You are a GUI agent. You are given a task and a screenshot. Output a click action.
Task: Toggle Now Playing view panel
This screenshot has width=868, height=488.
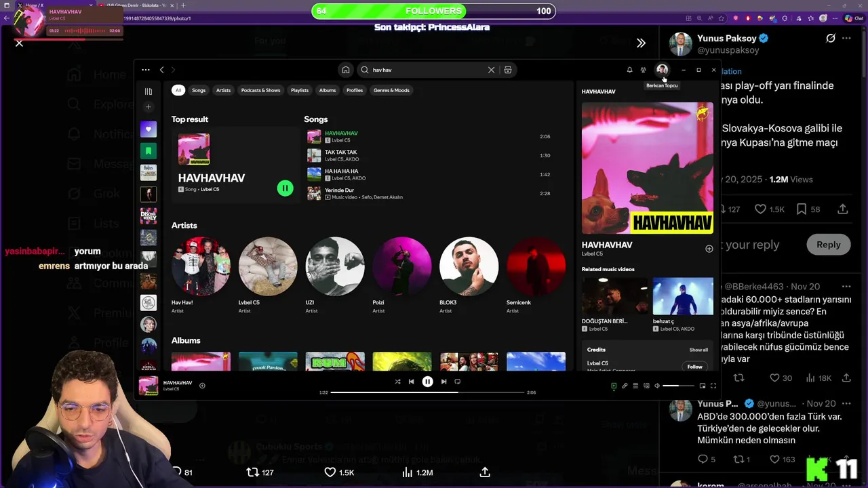pos(614,386)
